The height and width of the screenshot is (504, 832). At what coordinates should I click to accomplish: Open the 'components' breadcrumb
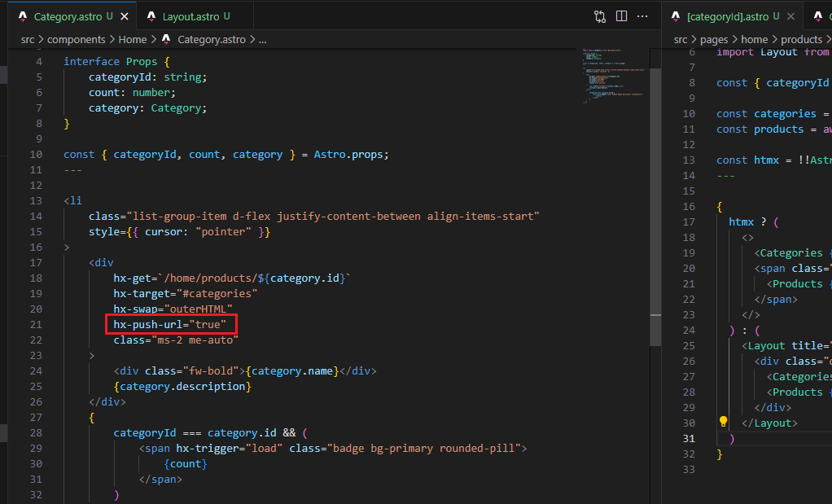pyautogui.click(x=77, y=40)
